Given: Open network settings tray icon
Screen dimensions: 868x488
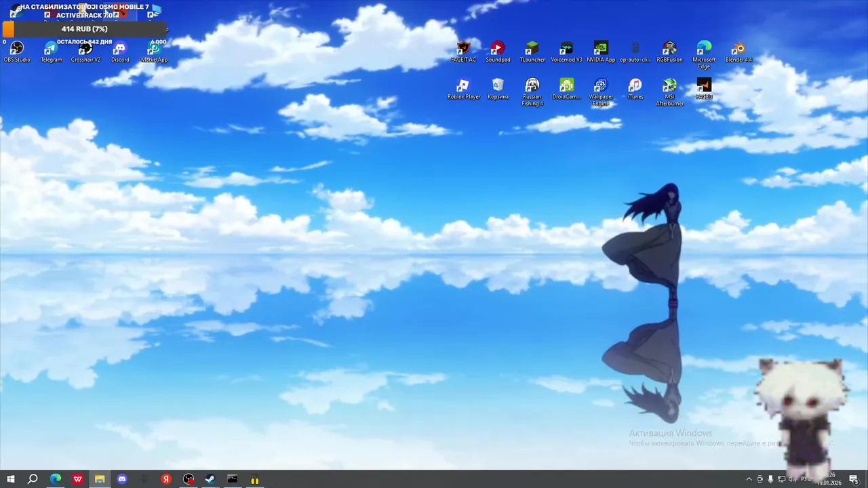Looking at the screenshot, I should tap(781, 479).
